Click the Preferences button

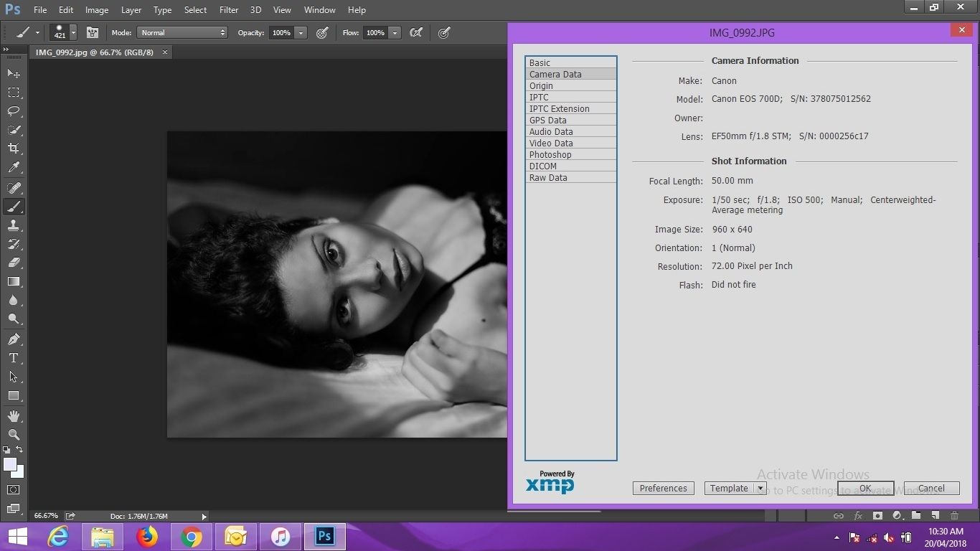coord(664,489)
